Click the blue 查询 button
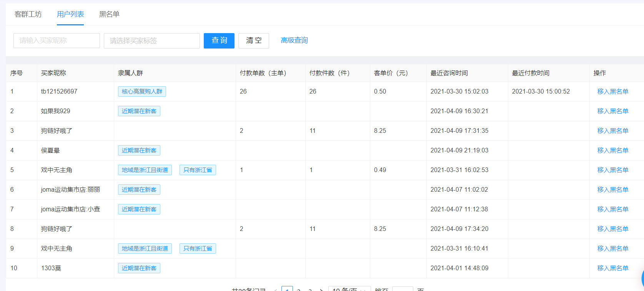 (219, 40)
